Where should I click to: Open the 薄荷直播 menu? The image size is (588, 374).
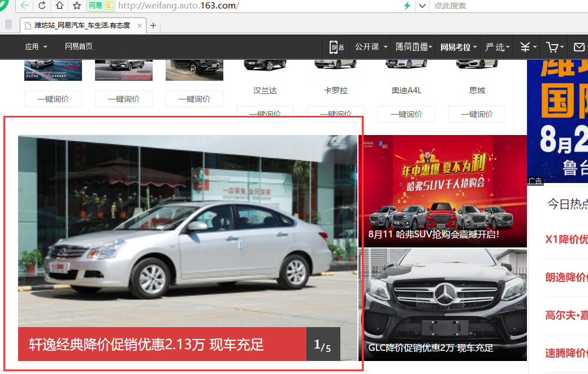tap(414, 47)
